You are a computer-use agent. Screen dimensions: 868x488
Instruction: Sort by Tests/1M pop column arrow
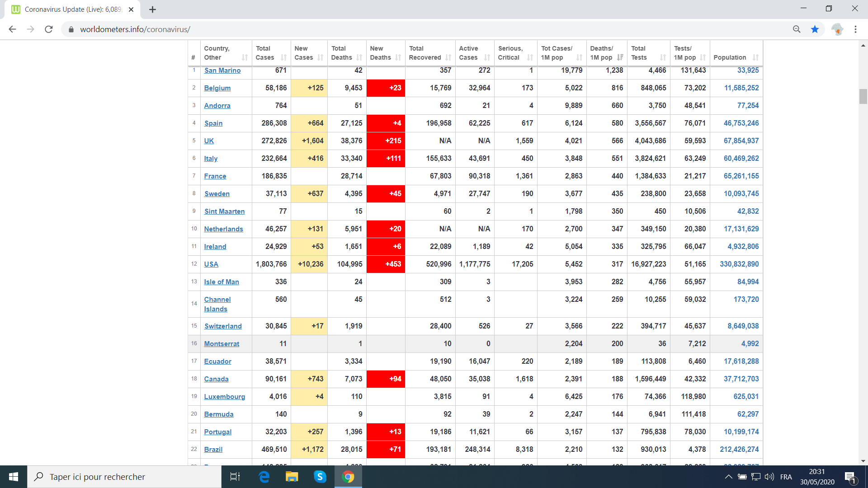[x=703, y=57]
